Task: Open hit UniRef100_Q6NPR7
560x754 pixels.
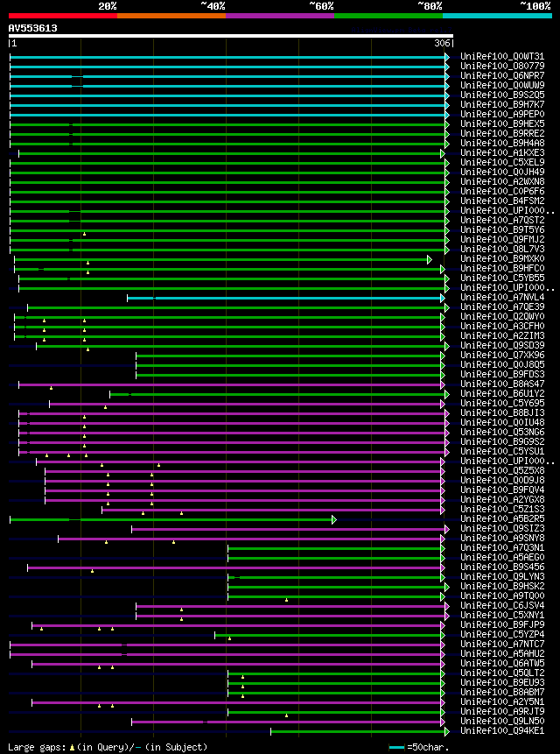Action: coord(502,76)
